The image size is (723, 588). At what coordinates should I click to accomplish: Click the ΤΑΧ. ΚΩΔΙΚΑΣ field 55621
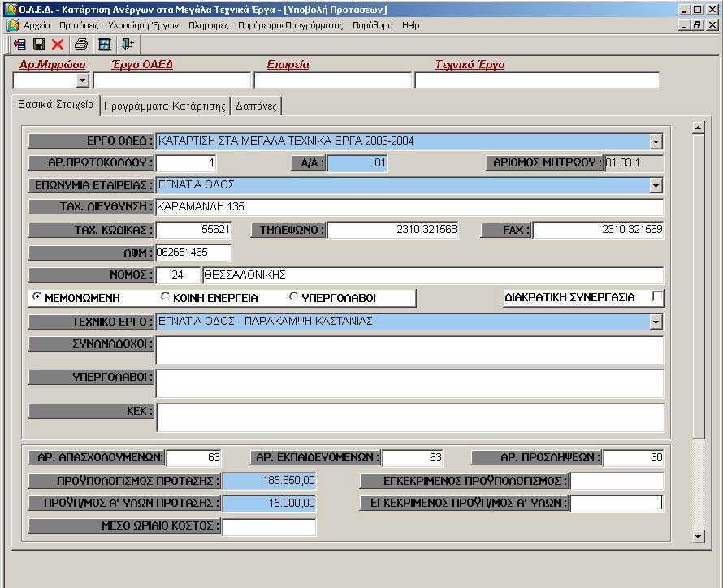point(193,230)
